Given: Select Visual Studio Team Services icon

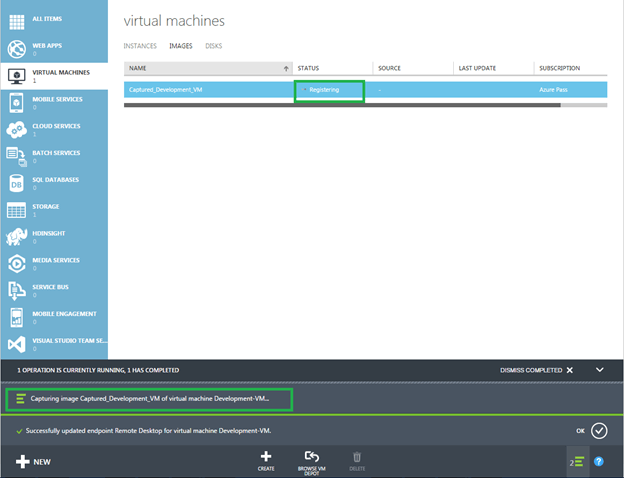Looking at the screenshot, I should [17, 344].
